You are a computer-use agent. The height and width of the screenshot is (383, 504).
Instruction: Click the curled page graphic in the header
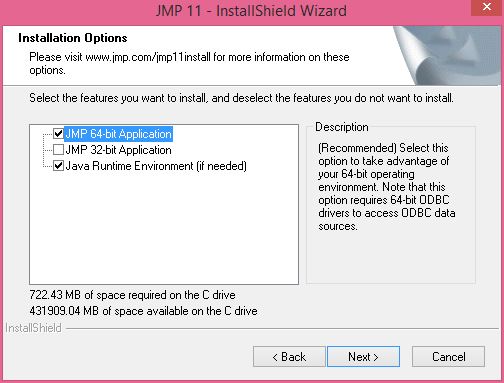[x=448, y=55]
